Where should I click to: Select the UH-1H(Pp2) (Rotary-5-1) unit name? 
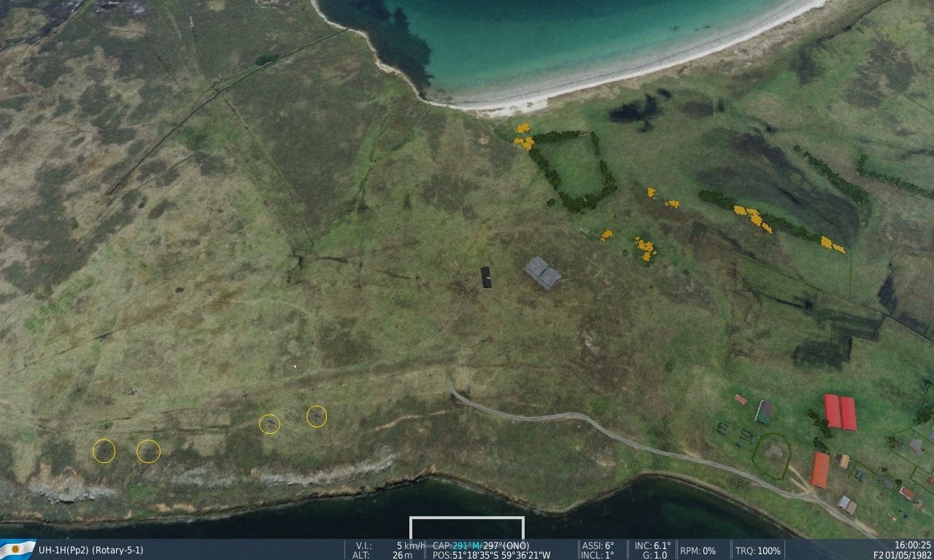(91, 551)
